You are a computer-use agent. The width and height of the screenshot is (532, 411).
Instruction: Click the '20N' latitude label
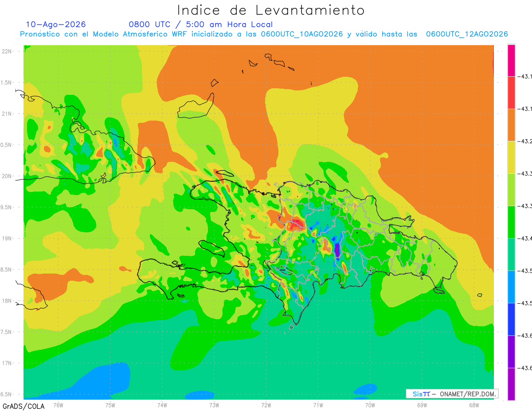7,176
